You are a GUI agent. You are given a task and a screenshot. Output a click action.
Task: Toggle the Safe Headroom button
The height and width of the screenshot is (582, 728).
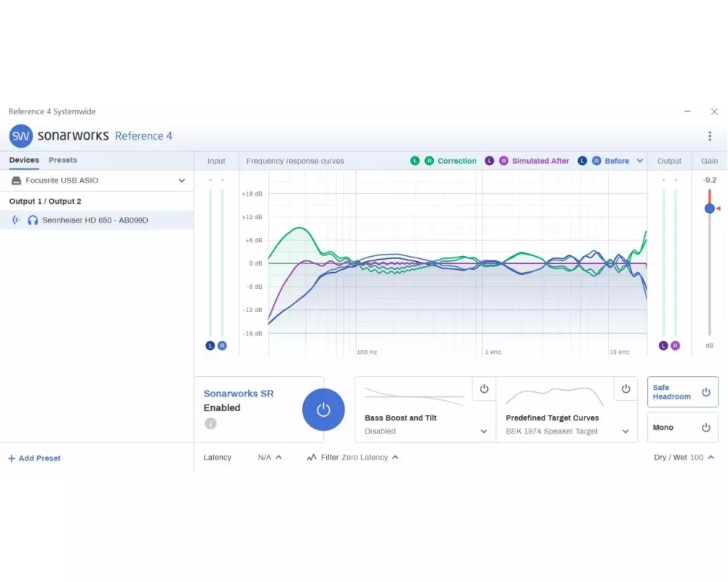coord(682,392)
